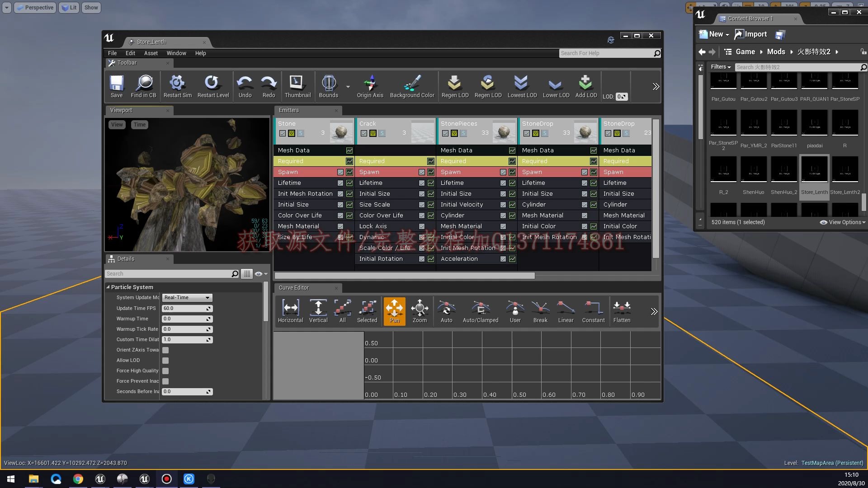Open the System Update Mode dropdown

(x=187, y=297)
